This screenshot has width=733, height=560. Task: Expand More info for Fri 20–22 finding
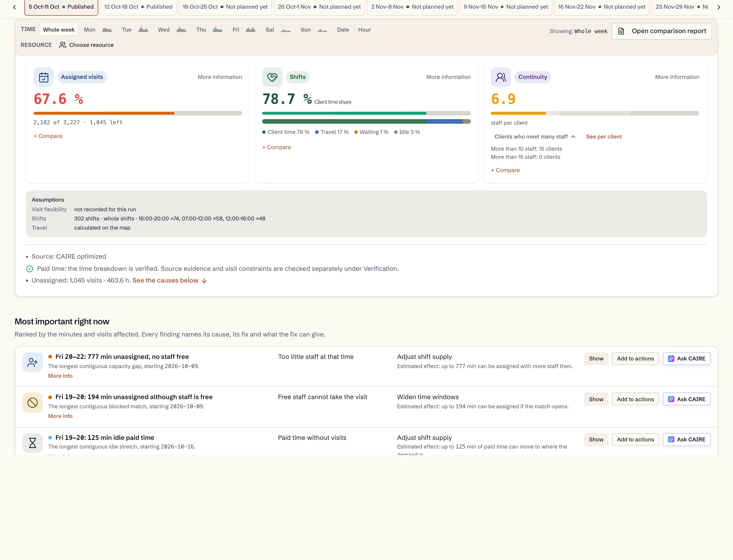tap(60, 376)
